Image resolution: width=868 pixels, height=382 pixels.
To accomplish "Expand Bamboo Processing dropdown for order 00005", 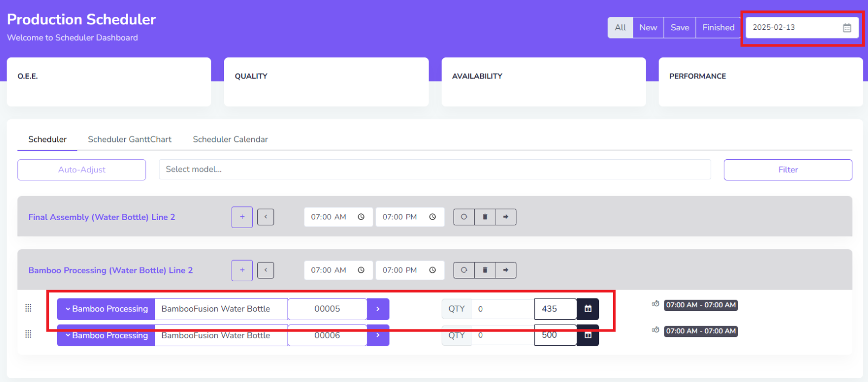I will click(106, 309).
